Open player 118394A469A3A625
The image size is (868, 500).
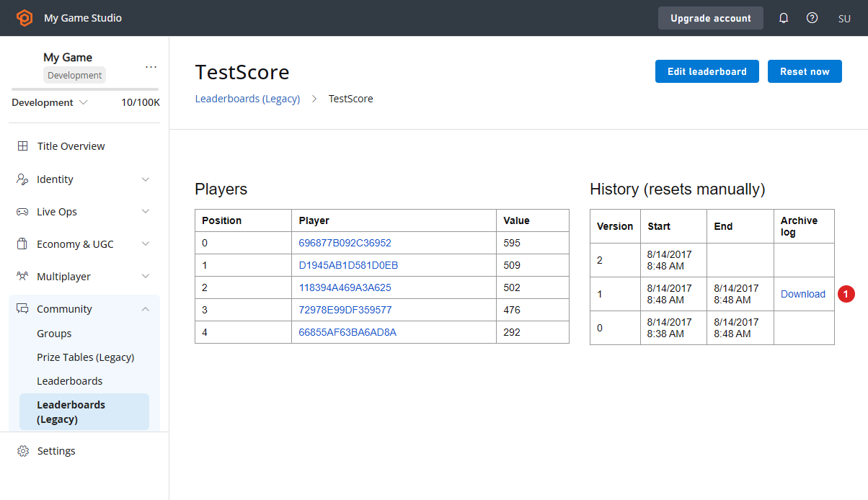coord(345,287)
